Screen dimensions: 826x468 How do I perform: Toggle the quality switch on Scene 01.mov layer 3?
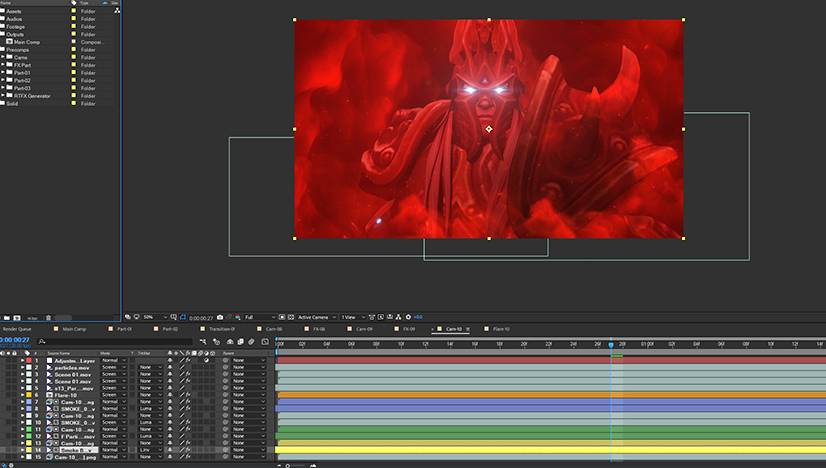(182, 374)
